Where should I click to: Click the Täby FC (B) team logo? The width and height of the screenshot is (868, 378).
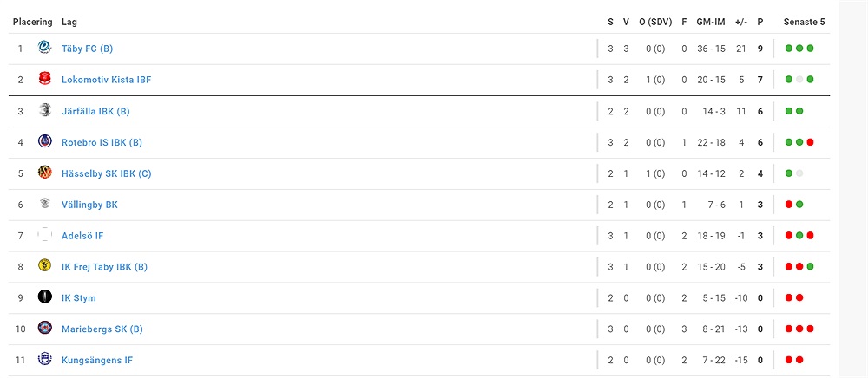click(x=45, y=48)
